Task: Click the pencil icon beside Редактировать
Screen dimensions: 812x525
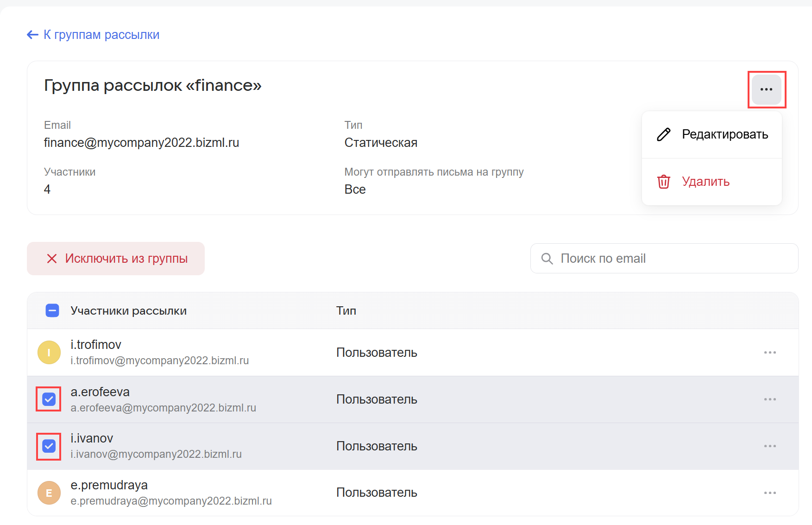Action: click(663, 134)
